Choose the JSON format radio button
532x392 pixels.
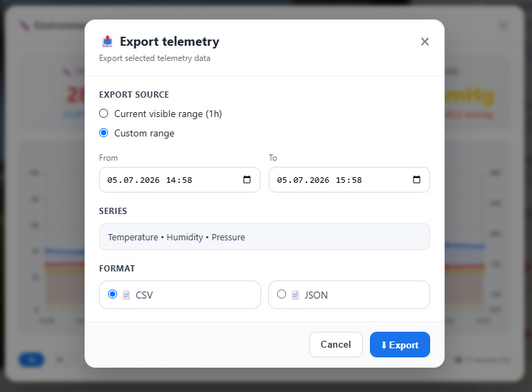click(x=281, y=294)
